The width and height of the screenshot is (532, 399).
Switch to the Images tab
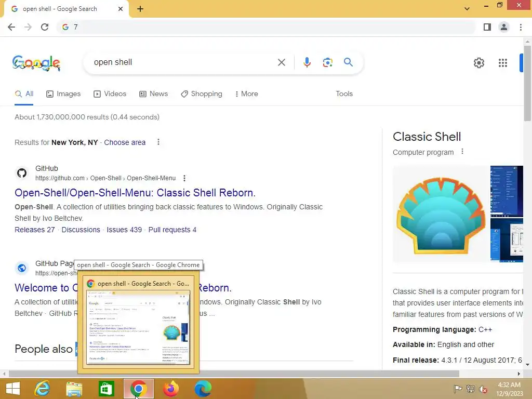click(x=63, y=94)
